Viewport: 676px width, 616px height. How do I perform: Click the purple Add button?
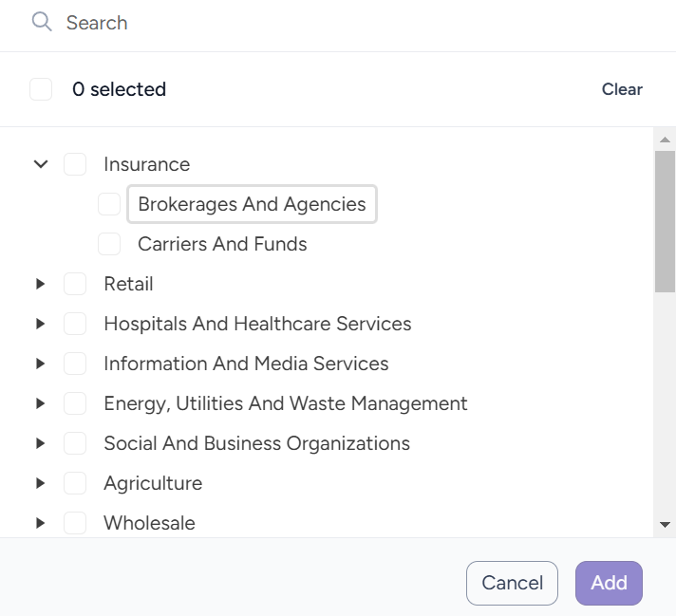click(x=610, y=583)
